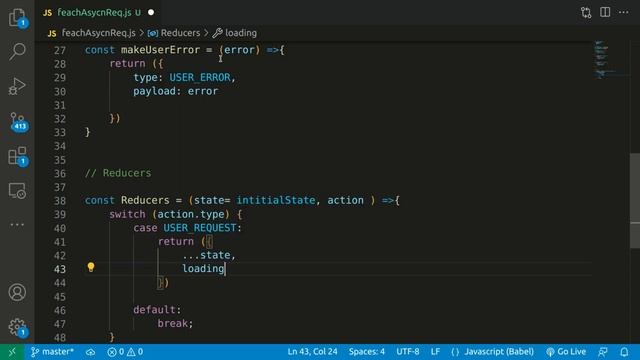640x360 pixels.
Task: Split the editor to the right
Action: [x=605, y=12]
